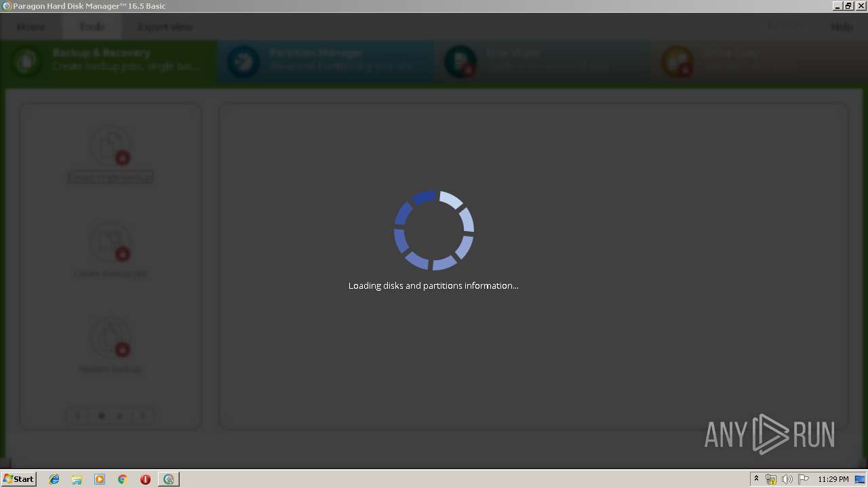The width and height of the screenshot is (868, 488).
Task: Open the clock showing 11:29 PM
Action: (x=833, y=479)
